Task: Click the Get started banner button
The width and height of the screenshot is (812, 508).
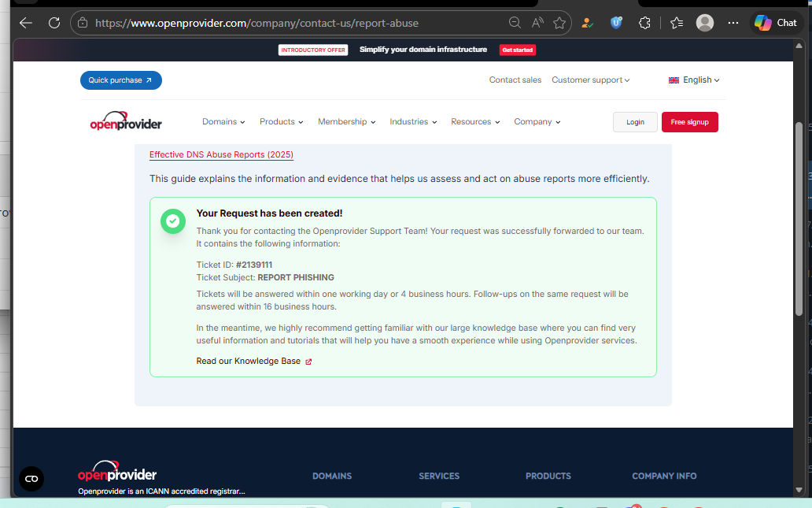Action: (x=518, y=50)
